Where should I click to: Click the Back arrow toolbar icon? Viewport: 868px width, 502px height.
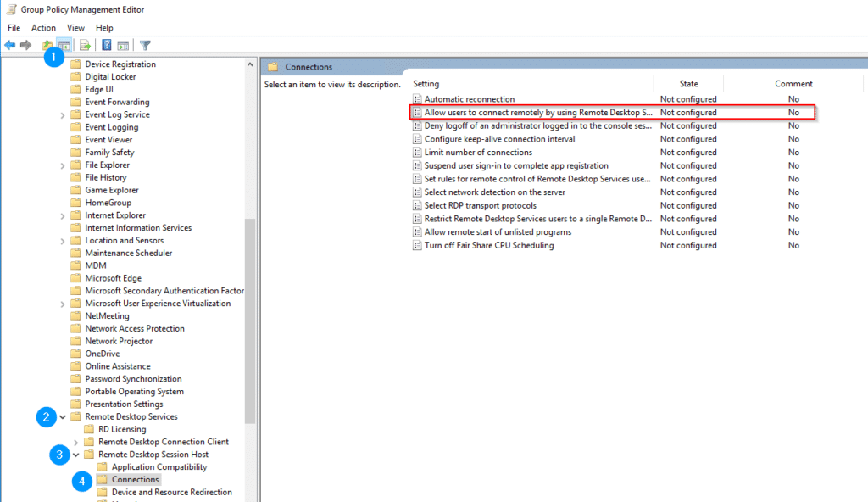[10, 45]
